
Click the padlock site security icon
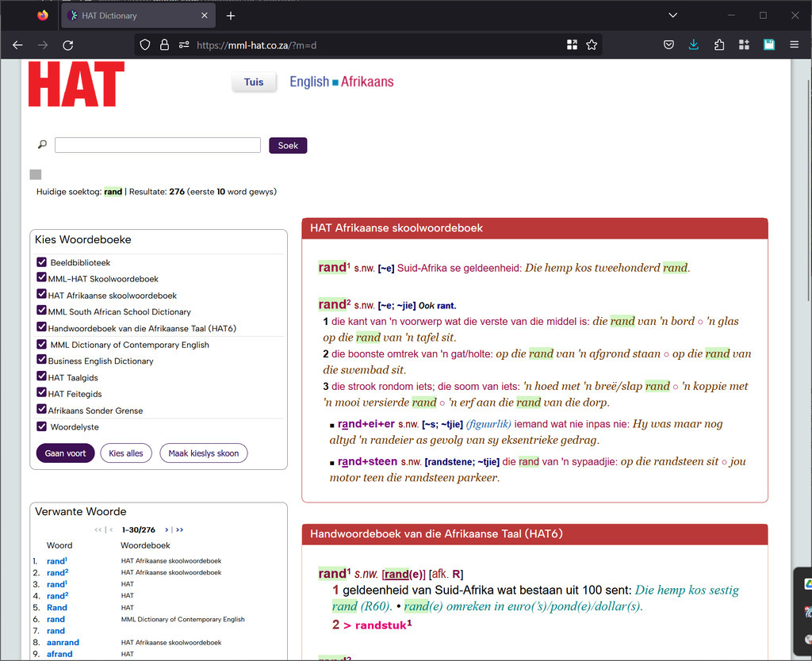pos(164,45)
